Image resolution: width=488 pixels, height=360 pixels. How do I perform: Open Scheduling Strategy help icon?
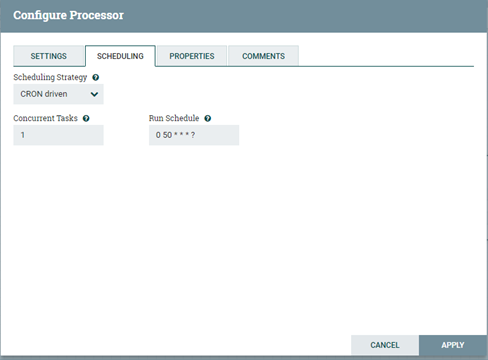click(96, 77)
